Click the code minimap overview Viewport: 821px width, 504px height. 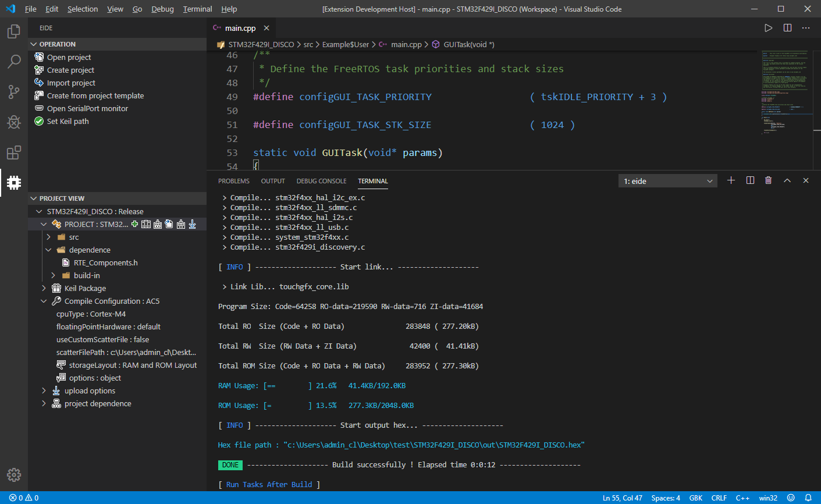click(787, 93)
